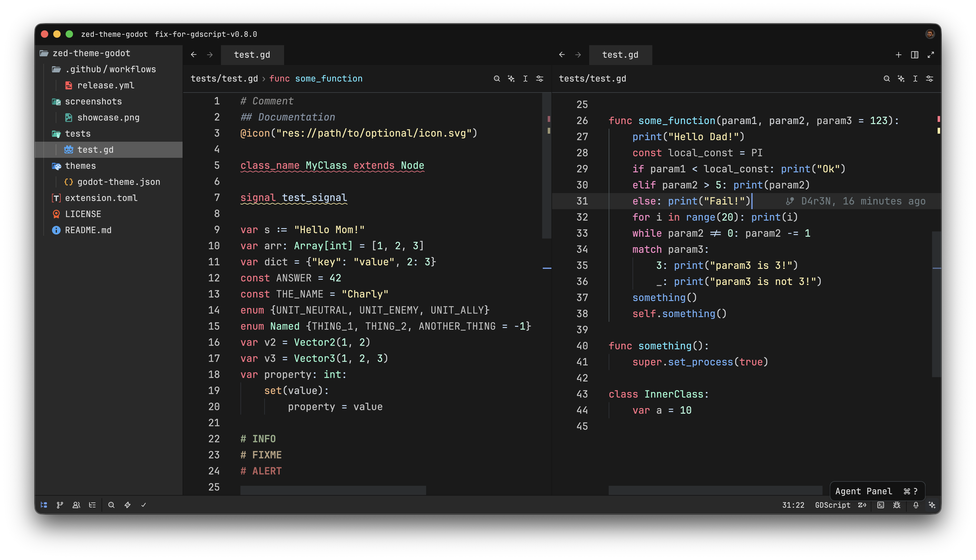
Task: Click the LICENSE file icon
Action: (x=56, y=214)
